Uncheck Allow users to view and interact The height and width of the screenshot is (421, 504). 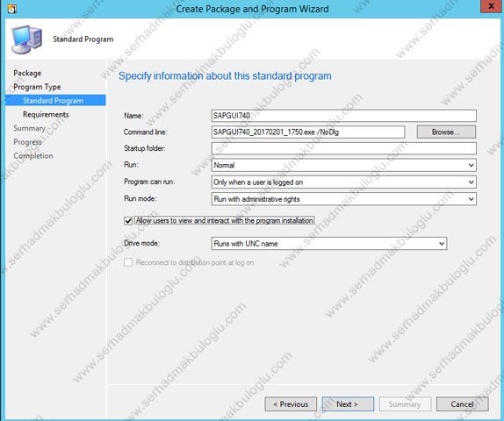point(128,221)
